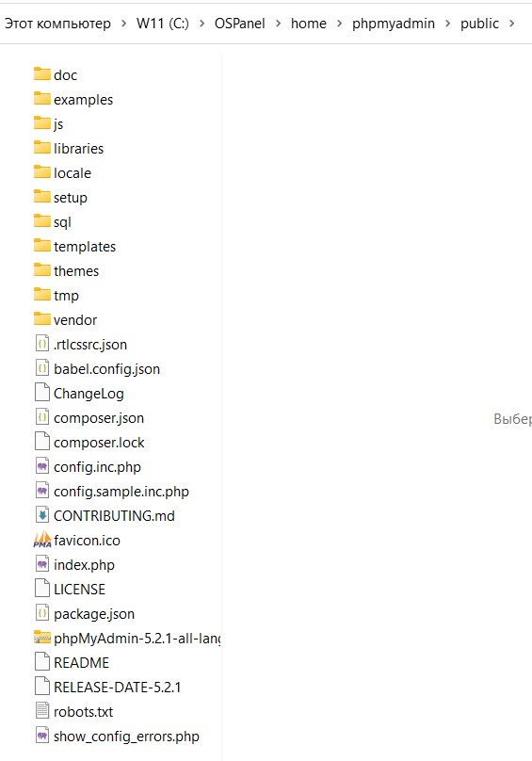The image size is (532, 761).
Task: Navigate to phpmyadmin breadcrumb
Action: (x=394, y=24)
